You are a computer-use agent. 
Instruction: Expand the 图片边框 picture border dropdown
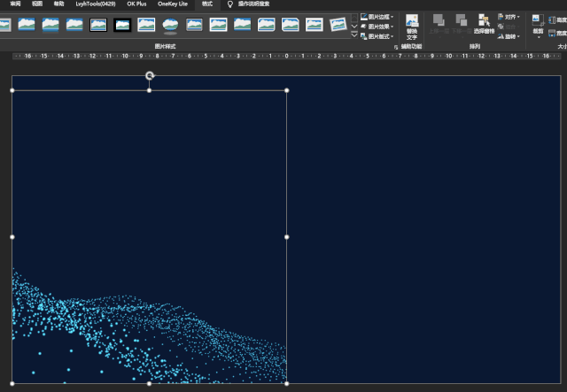tap(380, 16)
